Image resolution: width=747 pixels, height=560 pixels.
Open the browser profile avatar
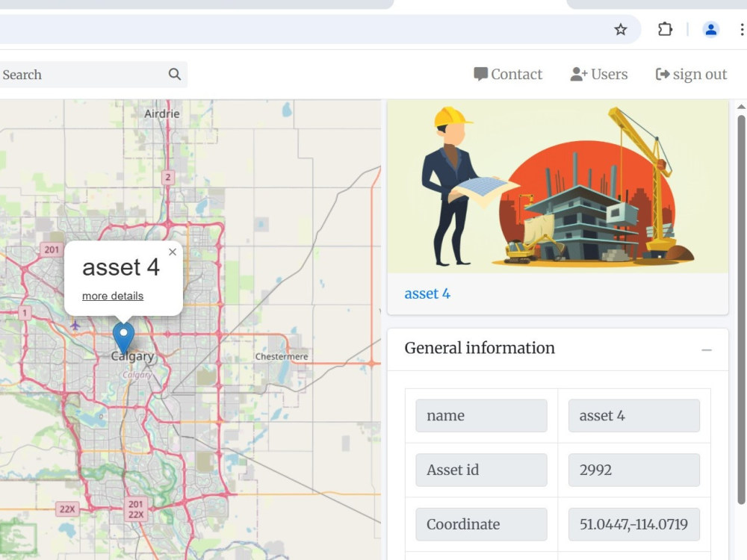(x=711, y=30)
